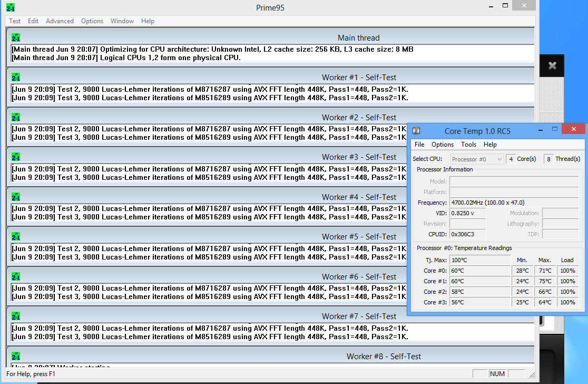Image resolution: width=588 pixels, height=384 pixels.
Task: Select Worker #4 - Self-Test title bar
Action: [x=207, y=197]
